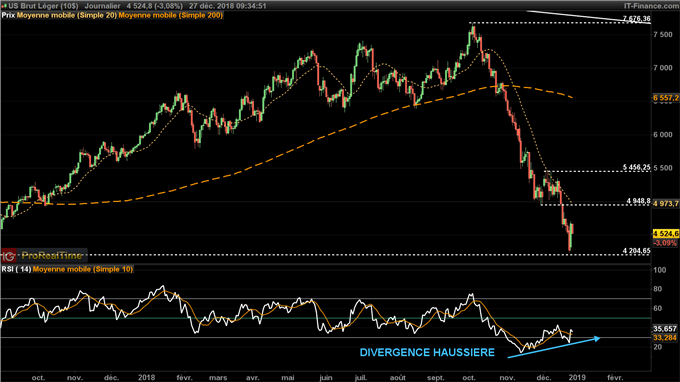Viewport: 680px width, 382px height.
Task: Select the red -3,09% change tag
Action: pyautogui.click(x=665, y=243)
